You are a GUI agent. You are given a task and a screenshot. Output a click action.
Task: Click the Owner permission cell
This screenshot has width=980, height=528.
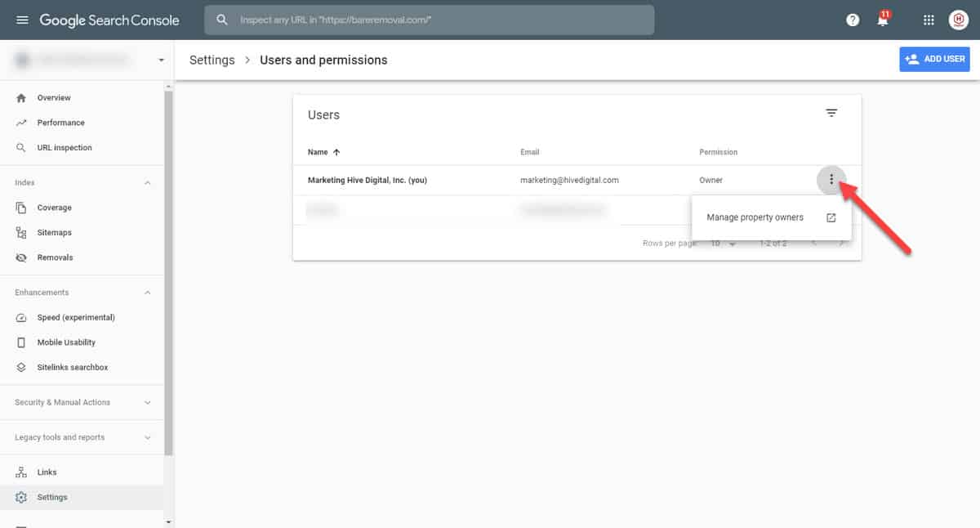click(x=711, y=180)
